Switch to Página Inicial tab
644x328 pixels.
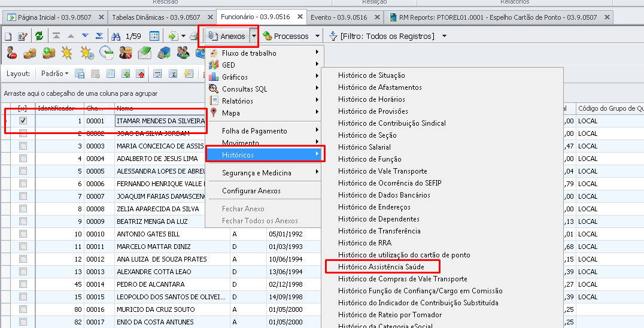(54, 17)
